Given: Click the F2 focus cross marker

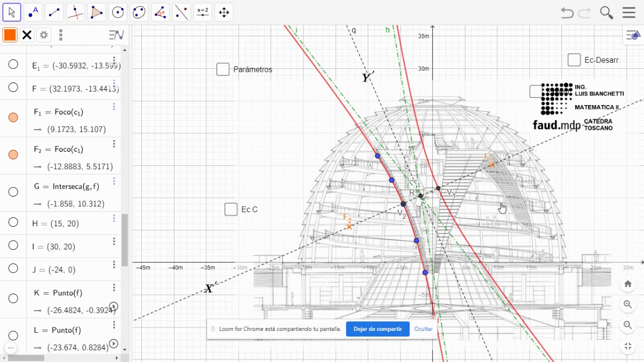Looking at the screenshot, I should 349,227.
